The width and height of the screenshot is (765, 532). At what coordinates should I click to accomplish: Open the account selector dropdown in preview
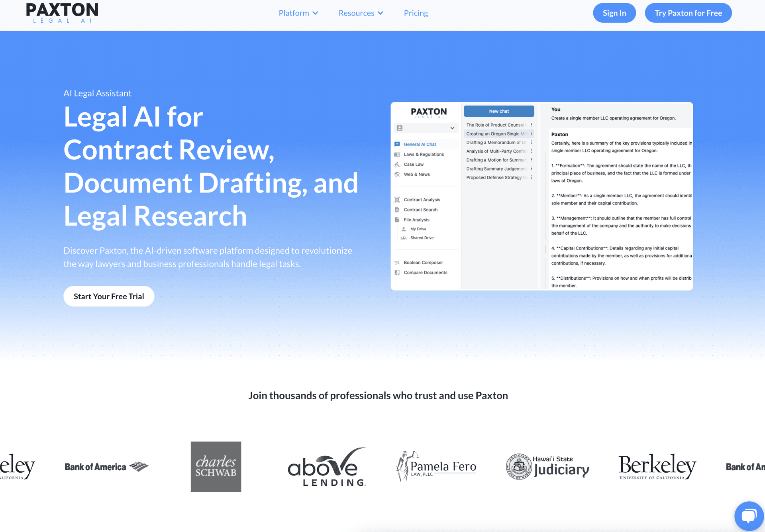(x=426, y=128)
